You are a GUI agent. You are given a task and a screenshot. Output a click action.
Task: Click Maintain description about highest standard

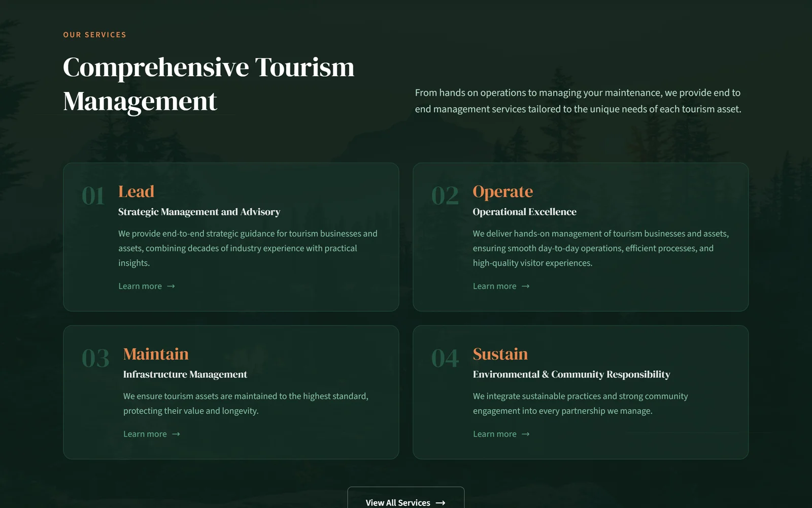click(x=246, y=403)
